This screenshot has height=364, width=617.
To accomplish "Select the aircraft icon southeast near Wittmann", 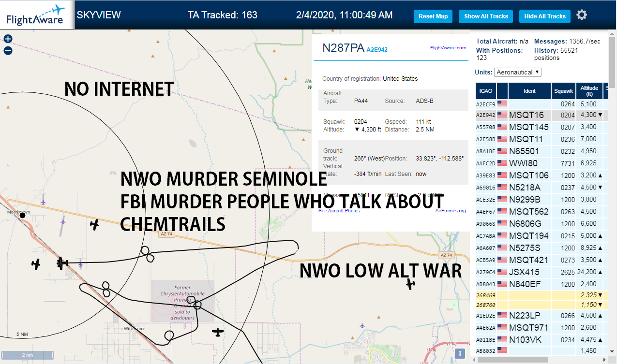I will point(218,332).
